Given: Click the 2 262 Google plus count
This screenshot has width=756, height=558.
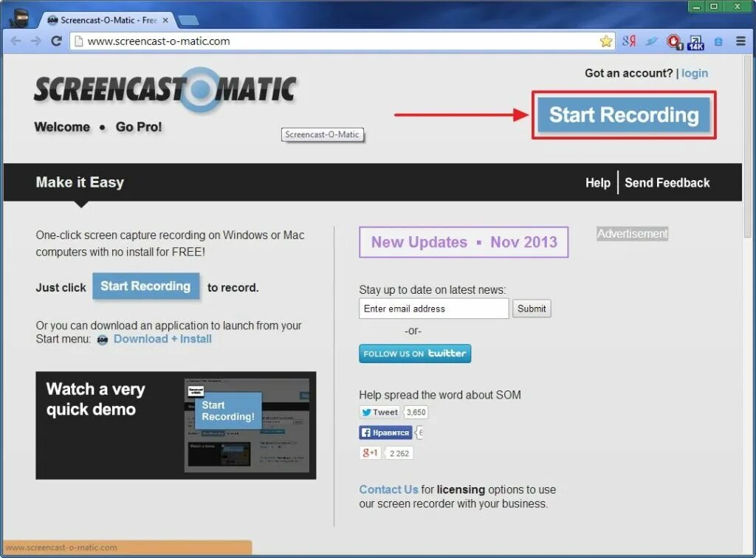Looking at the screenshot, I should [x=399, y=453].
